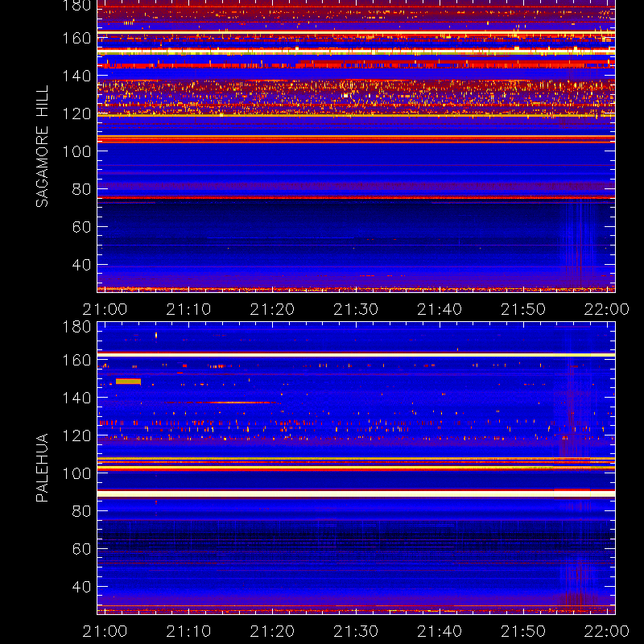Select the 160 tick label on Palehua plot

[76, 360]
